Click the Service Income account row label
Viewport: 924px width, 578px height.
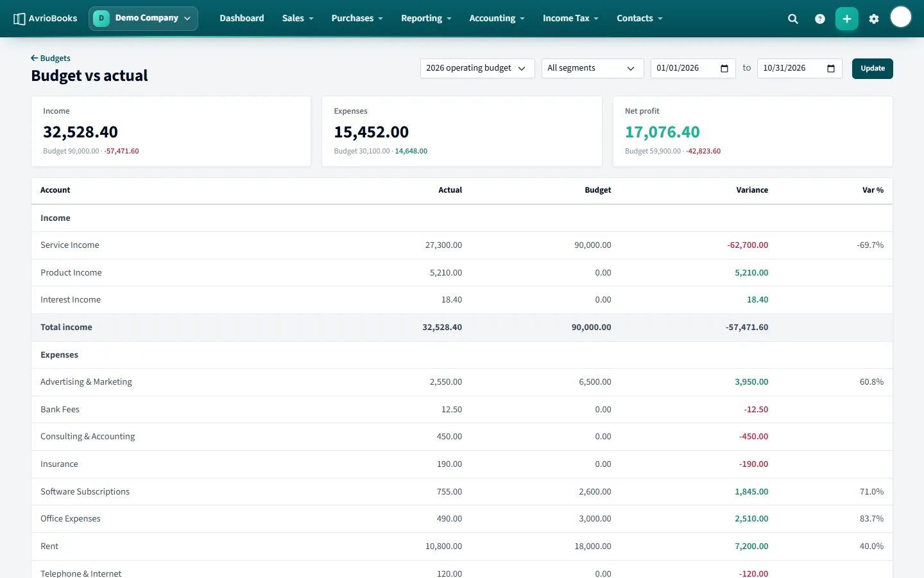pos(70,245)
